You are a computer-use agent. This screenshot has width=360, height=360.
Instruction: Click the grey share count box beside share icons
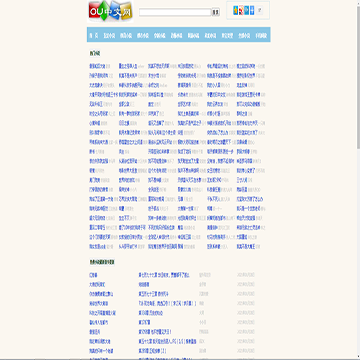coord(259,10)
